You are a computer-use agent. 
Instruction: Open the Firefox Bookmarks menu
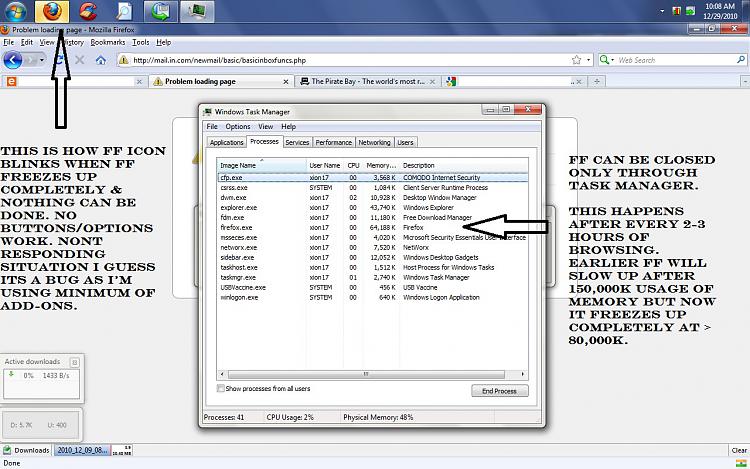pos(108,42)
